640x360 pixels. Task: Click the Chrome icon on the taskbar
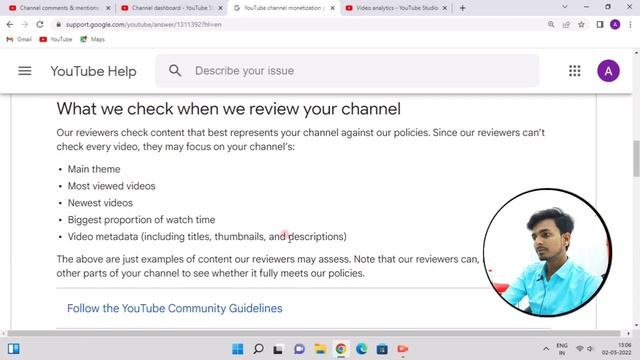point(341,349)
